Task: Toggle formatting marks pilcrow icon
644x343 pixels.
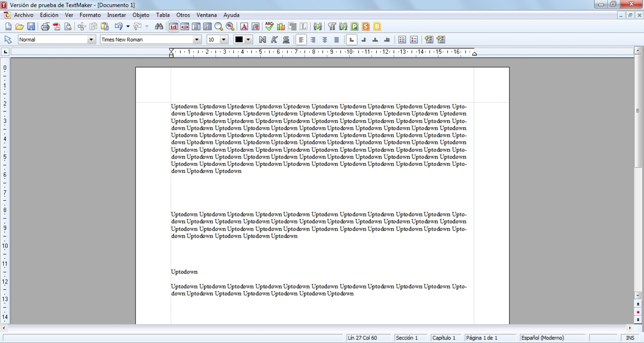Action: tap(332, 27)
